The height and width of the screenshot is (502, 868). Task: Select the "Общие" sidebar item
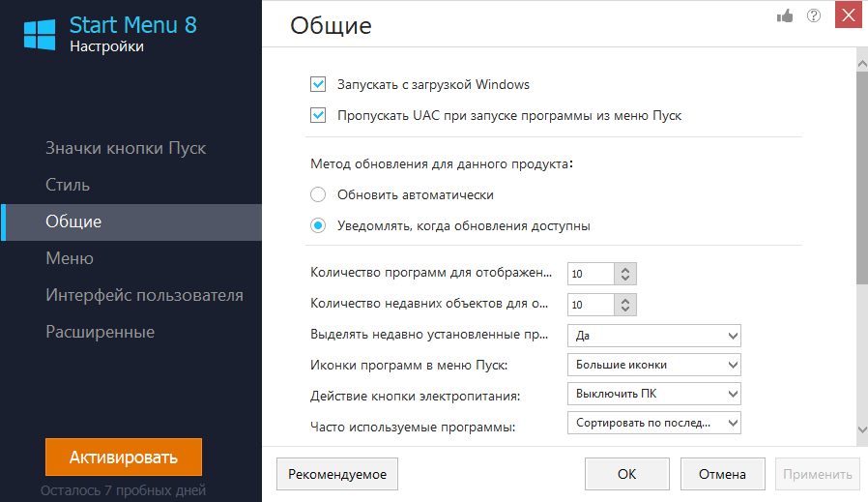(131, 221)
